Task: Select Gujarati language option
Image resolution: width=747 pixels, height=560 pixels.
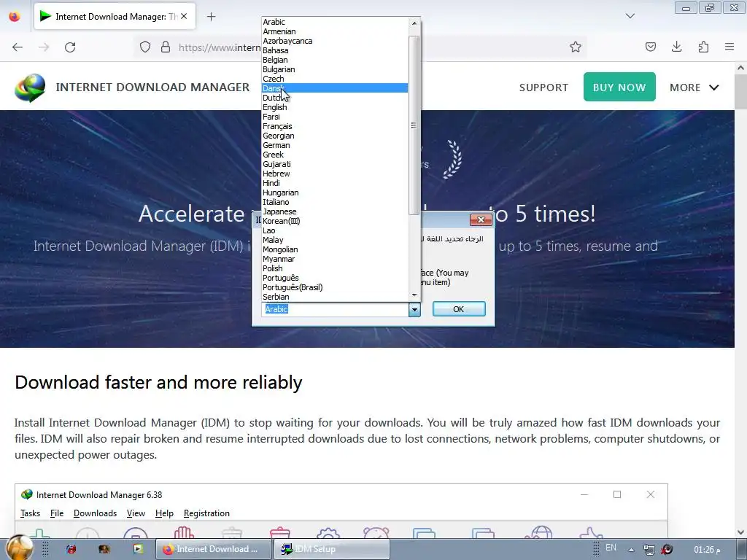Action: click(335, 164)
